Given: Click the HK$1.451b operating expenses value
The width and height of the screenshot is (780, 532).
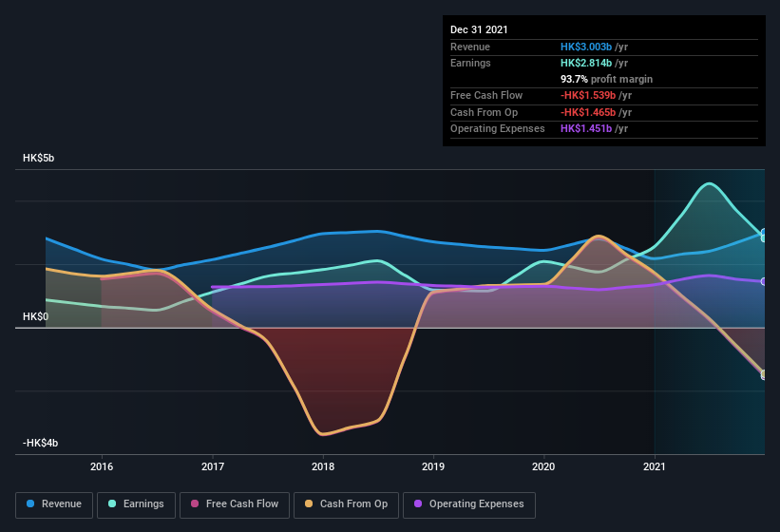Looking at the screenshot, I should click(586, 129).
